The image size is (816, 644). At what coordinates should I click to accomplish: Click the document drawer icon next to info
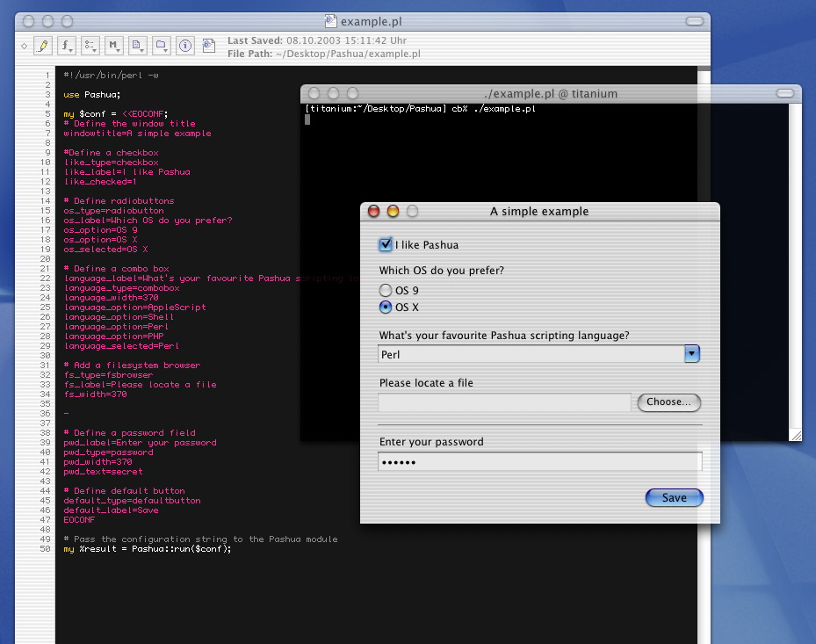pos(209,46)
